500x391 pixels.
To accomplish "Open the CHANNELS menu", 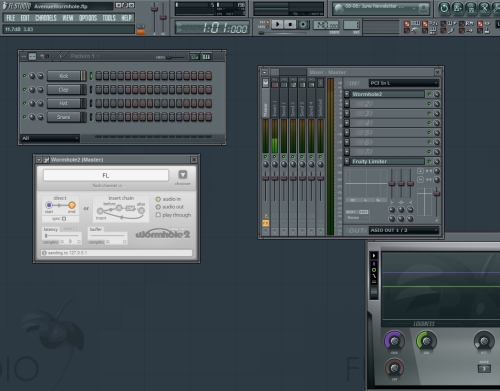I will click(46, 18).
